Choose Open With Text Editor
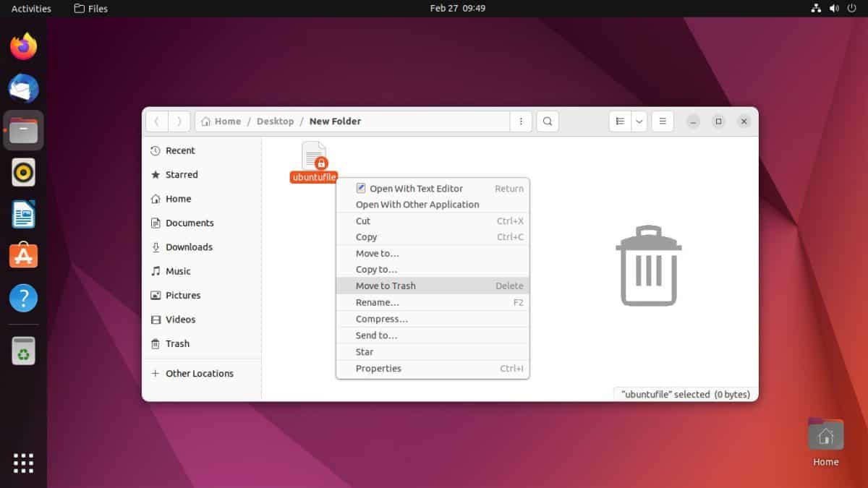Screen dimensions: 868x488 click(x=433, y=189)
